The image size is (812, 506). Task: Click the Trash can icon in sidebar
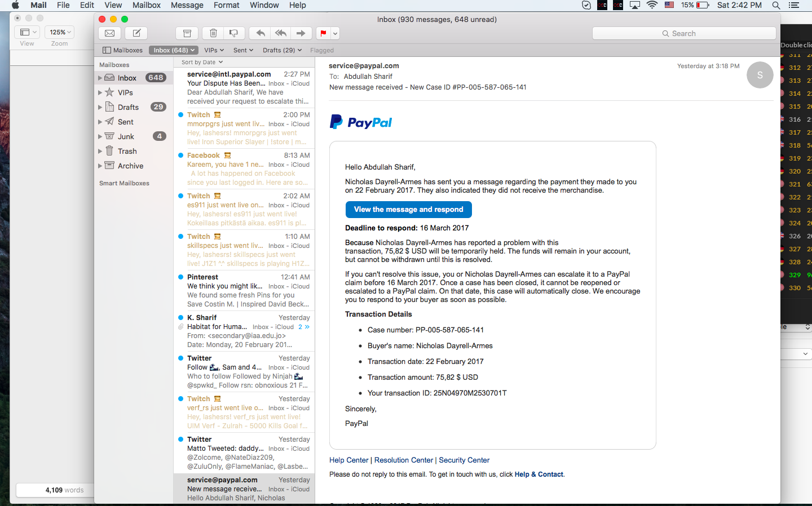pos(109,151)
